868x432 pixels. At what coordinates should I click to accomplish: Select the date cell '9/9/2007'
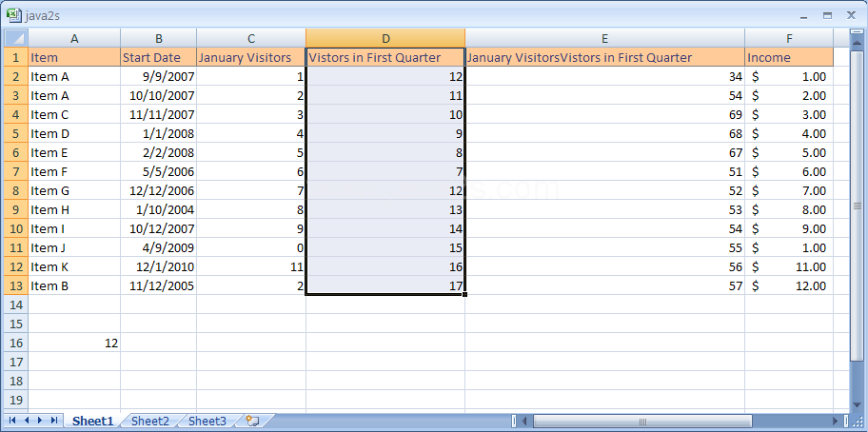(158, 76)
